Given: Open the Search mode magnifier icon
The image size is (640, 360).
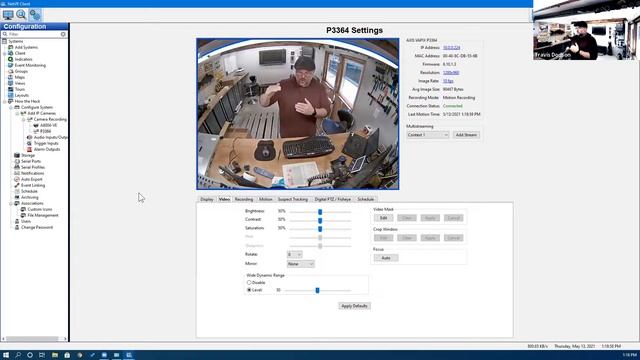Looking at the screenshot, I should pyautogui.click(x=21, y=15).
